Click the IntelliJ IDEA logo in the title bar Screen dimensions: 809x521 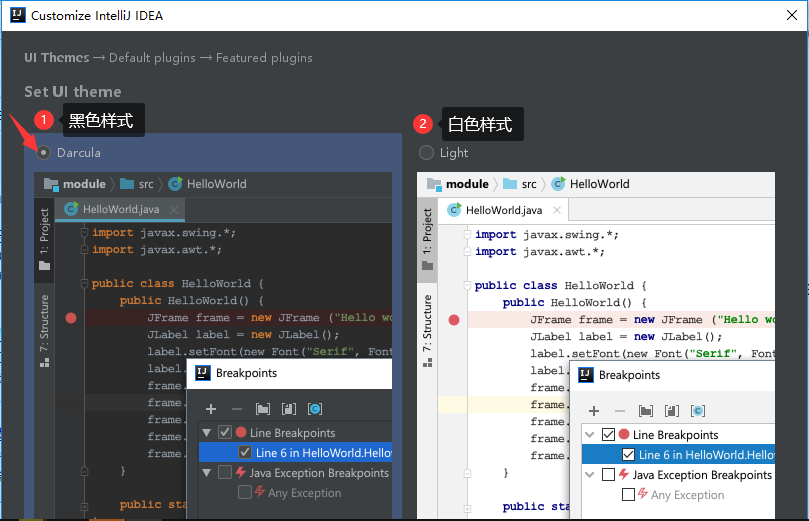click(18, 15)
